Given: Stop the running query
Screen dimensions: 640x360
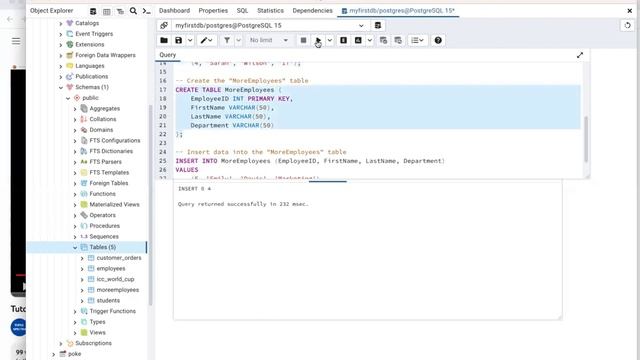Looking at the screenshot, I should click(303, 40).
